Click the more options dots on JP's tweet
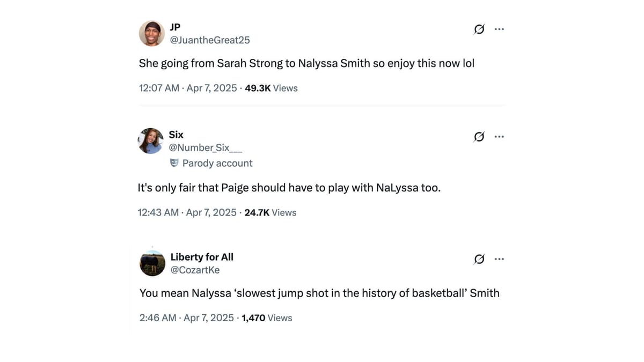 pyautogui.click(x=499, y=29)
